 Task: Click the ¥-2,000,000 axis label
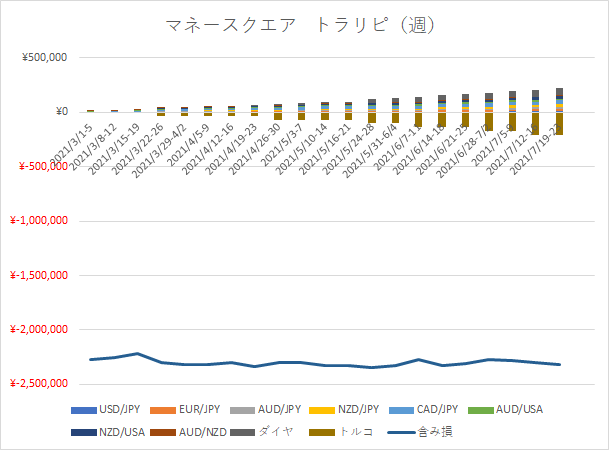coord(39,329)
